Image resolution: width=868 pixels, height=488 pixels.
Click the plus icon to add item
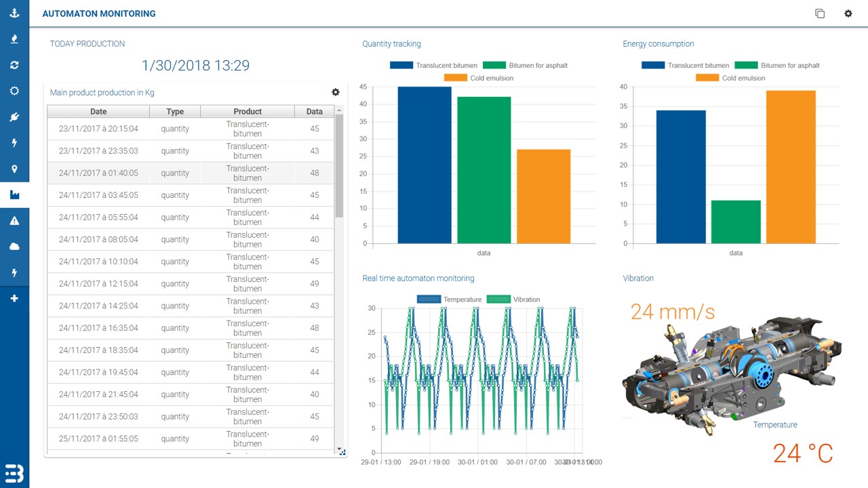point(14,299)
